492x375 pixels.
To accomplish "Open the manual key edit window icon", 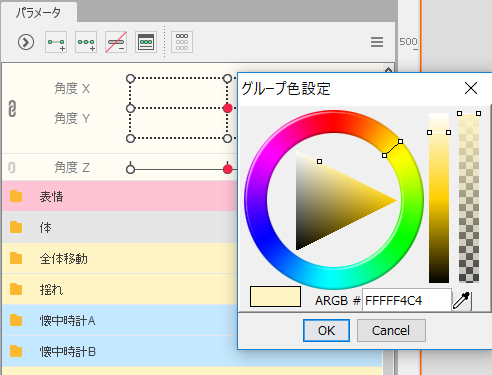I will [146, 42].
